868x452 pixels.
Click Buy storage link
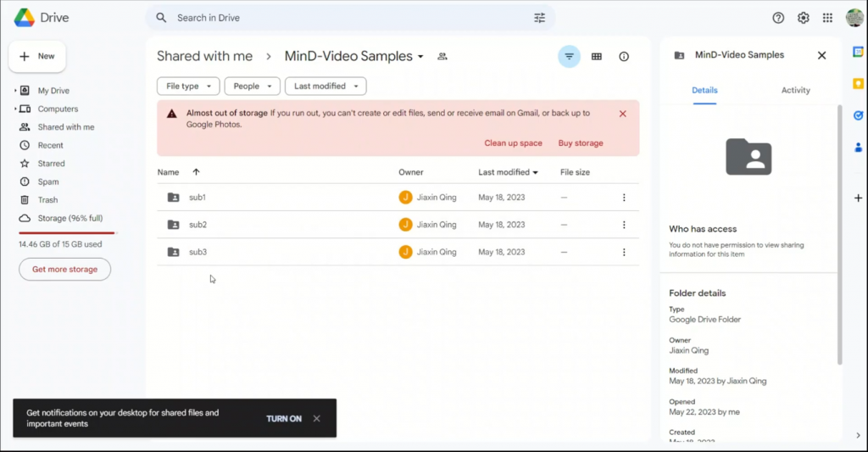click(x=581, y=143)
